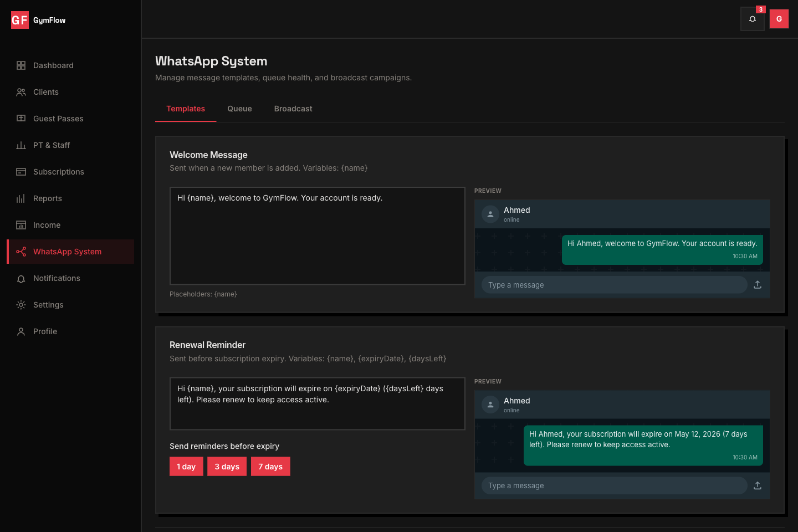Click send icon in Renewal Reminder preview
Viewport: 798px width, 532px height.
point(758,486)
